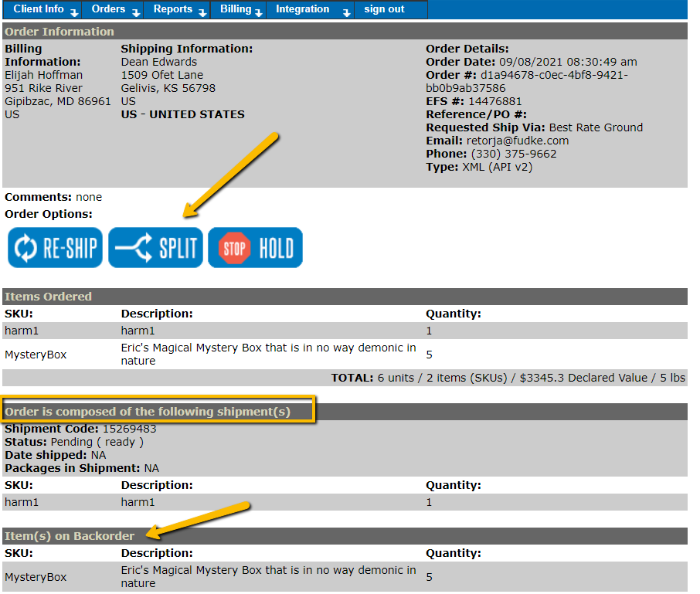
Task: Click MysteryBox SKU in backorder section
Action: [x=36, y=577]
